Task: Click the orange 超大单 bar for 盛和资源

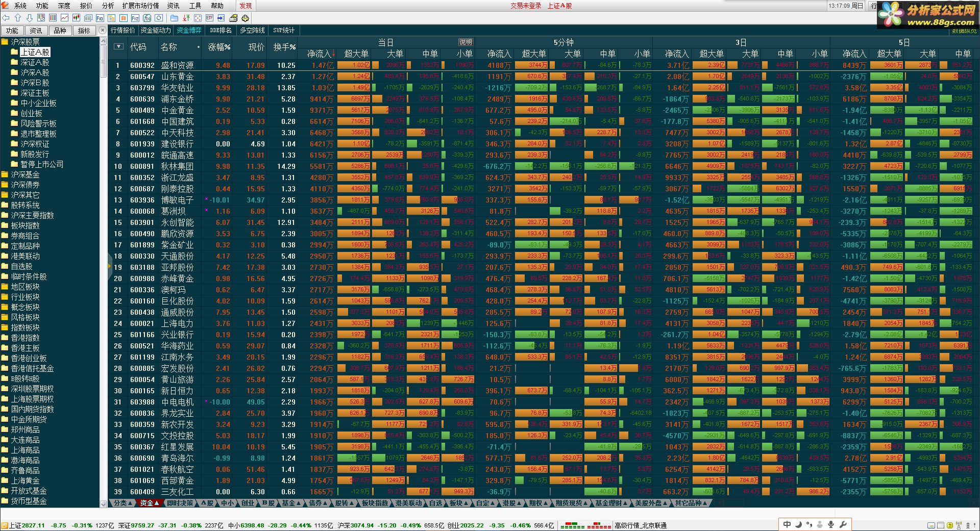Action: tap(354, 65)
